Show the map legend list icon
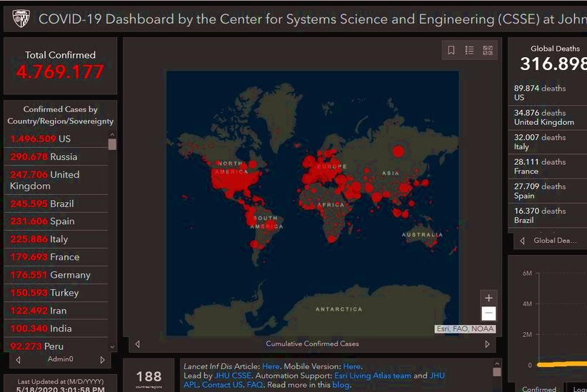The width and height of the screenshot is (587, 392). [x=469, y=50]
